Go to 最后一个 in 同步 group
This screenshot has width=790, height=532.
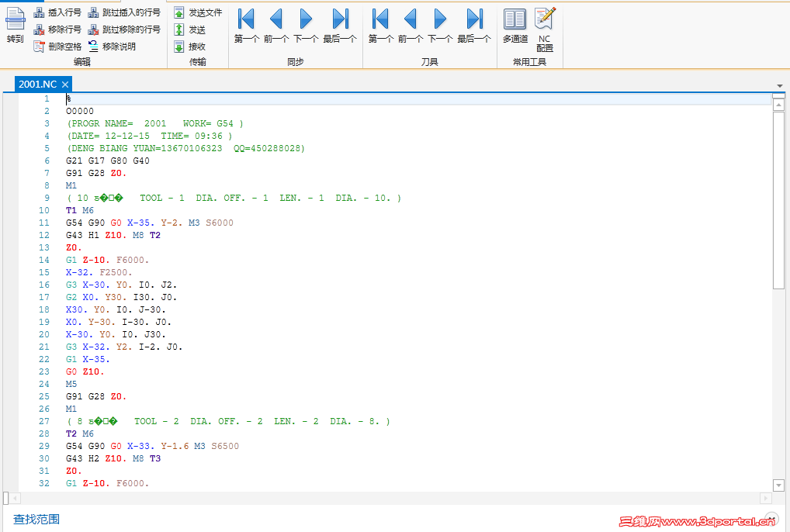coord(340,25)
